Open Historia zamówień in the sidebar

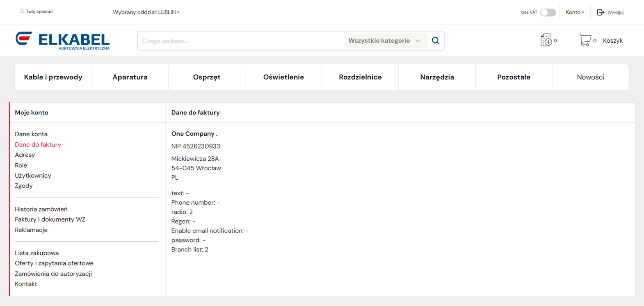point(41,209)
